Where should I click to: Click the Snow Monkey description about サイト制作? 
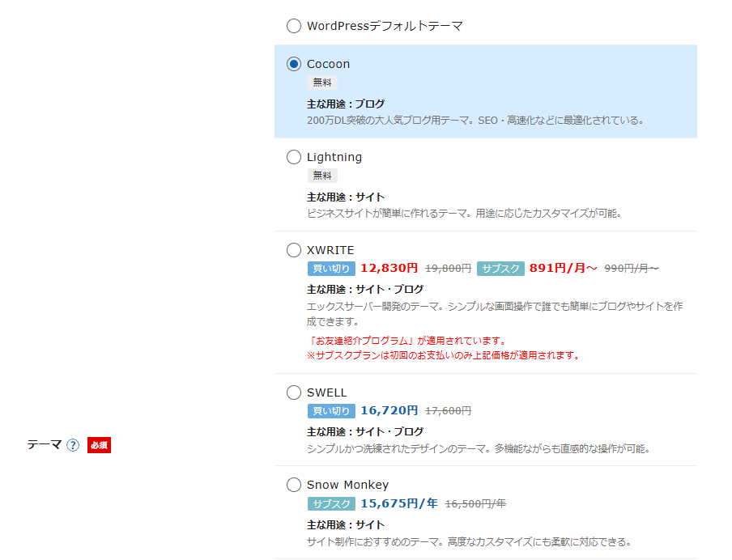(469, 542)
